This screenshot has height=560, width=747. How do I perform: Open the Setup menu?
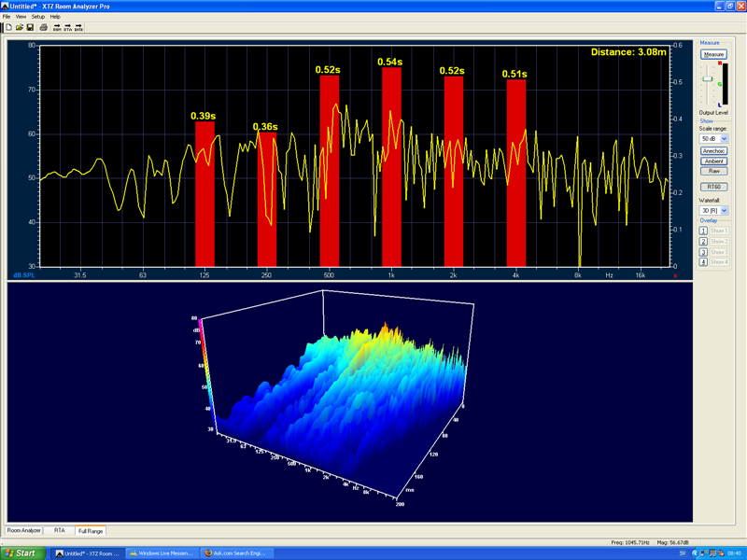pyautogui.click(x=38, y=16)
